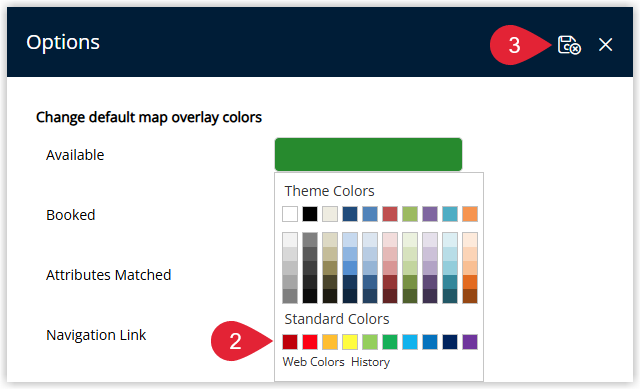Click the Standard Colors heading
This screenshot has height=390, width=641.
[x=337, y=319]
